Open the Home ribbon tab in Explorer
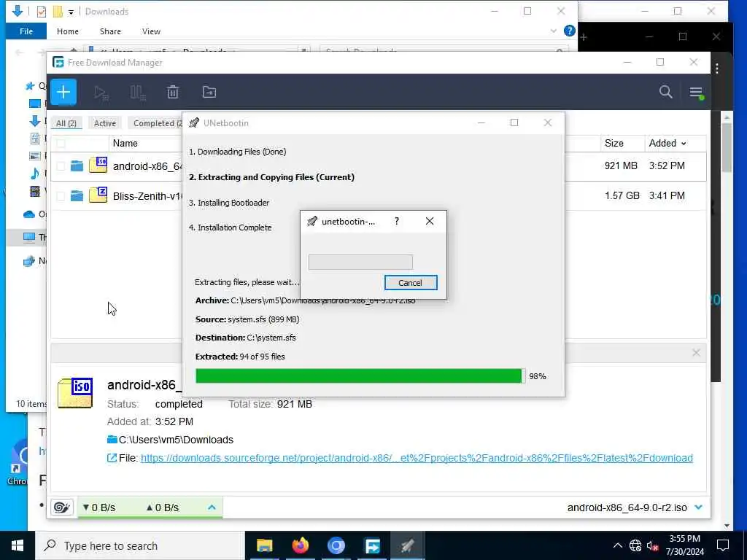Viewport: 747px width, 560px height. tap(68, 31)
